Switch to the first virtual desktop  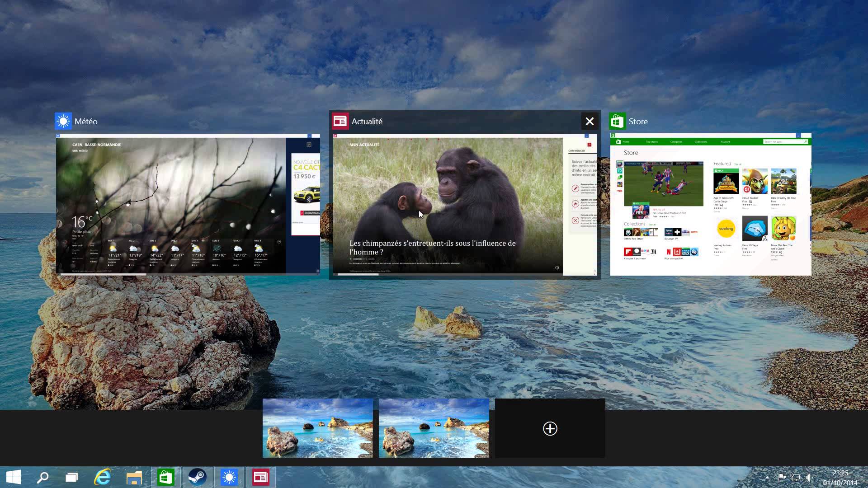(318, 428)
